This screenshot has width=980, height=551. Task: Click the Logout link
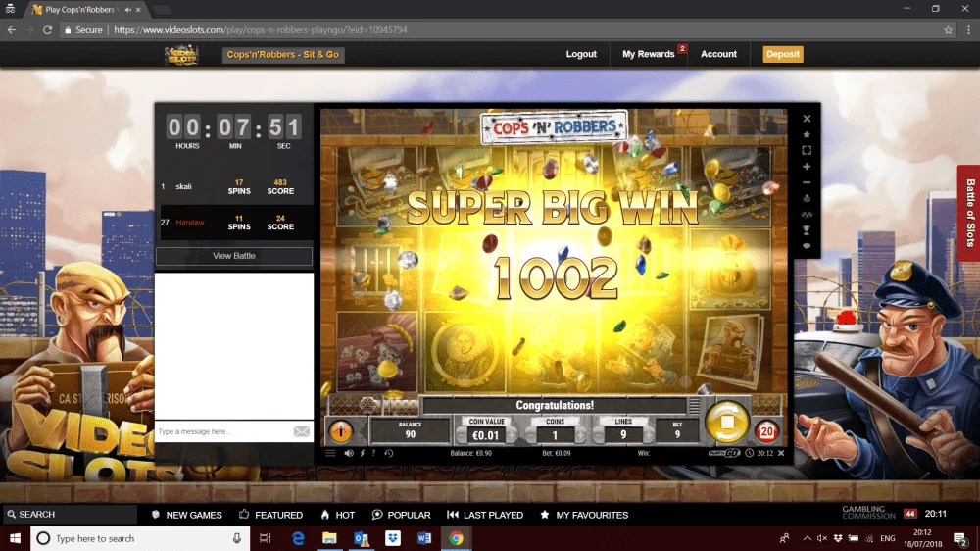click(581, 54)
